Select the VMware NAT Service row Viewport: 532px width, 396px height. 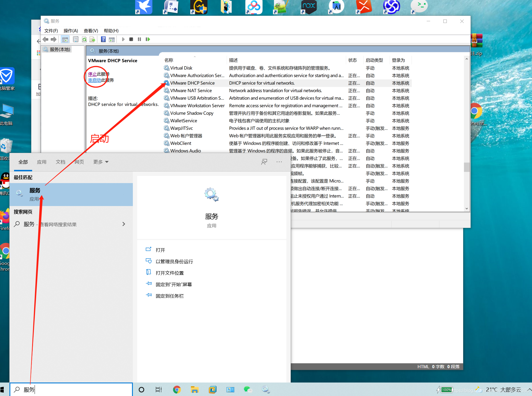[x=287, y=90]
